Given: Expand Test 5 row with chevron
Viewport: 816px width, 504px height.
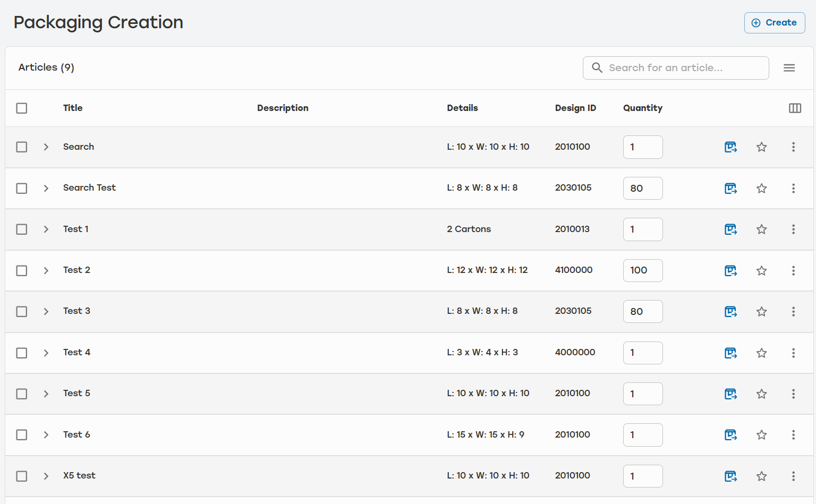Looking at the screenshot, I should 46,394.
